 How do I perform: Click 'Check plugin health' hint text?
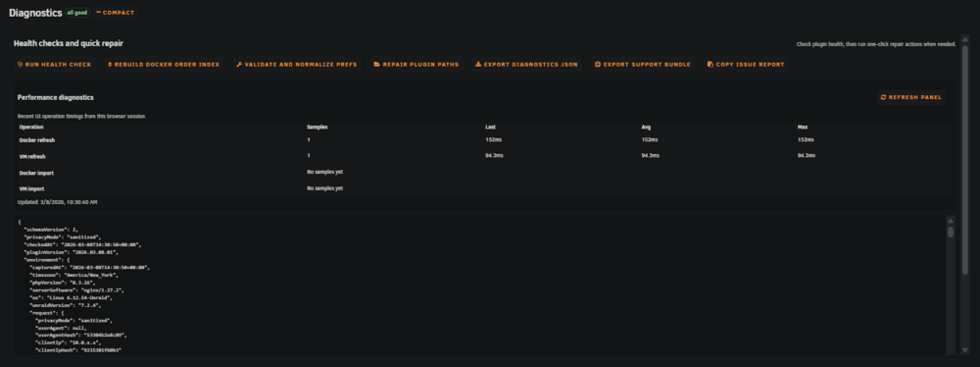(x=876, y=44)
